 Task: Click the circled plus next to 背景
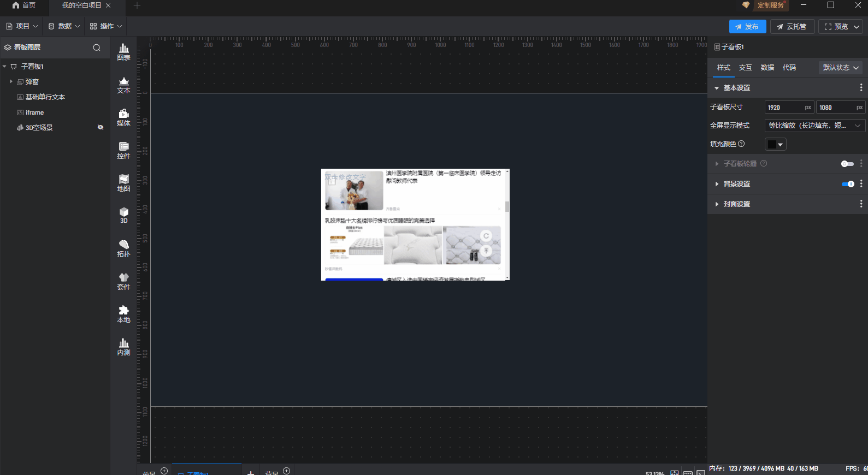286,471
